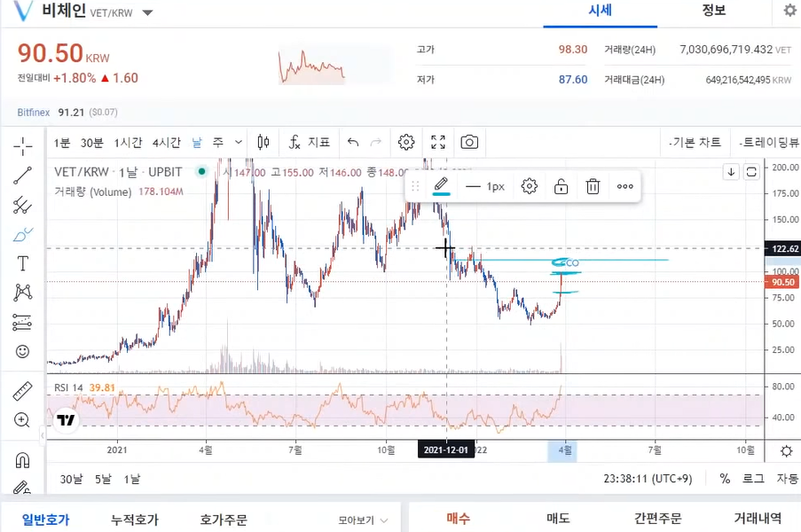
Task: Toggle stay-in-drawing-mode pencil lock
Action: tap(22, 488)
